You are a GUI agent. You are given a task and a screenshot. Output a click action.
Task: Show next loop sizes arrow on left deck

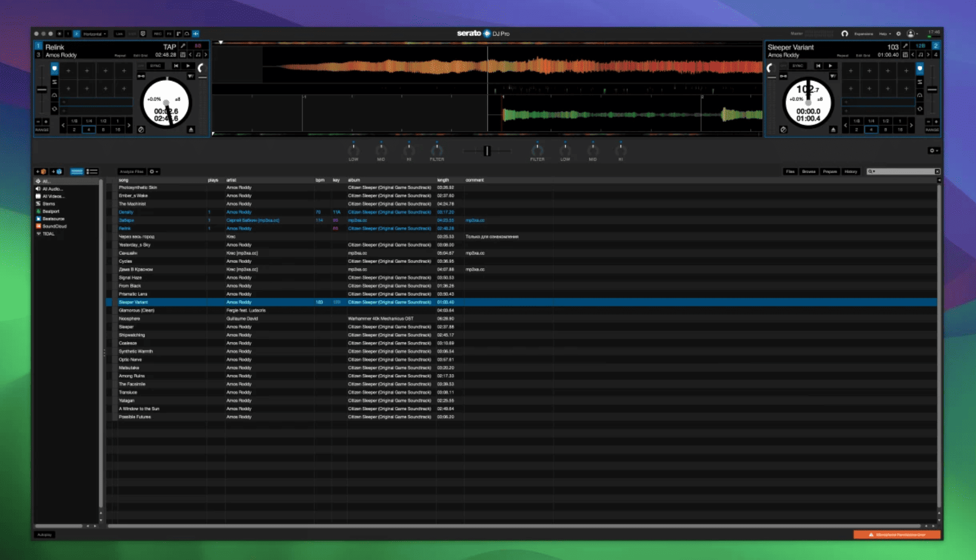tap(129, 125)
